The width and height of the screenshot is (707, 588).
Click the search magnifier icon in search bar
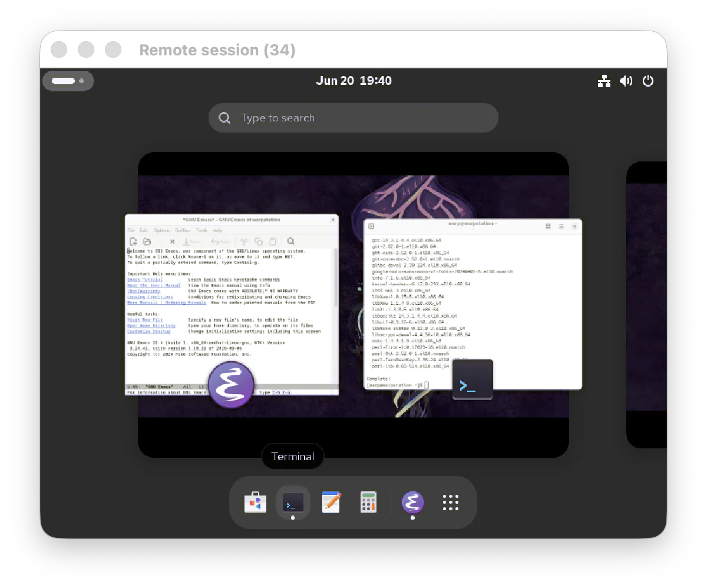(224, 118)
